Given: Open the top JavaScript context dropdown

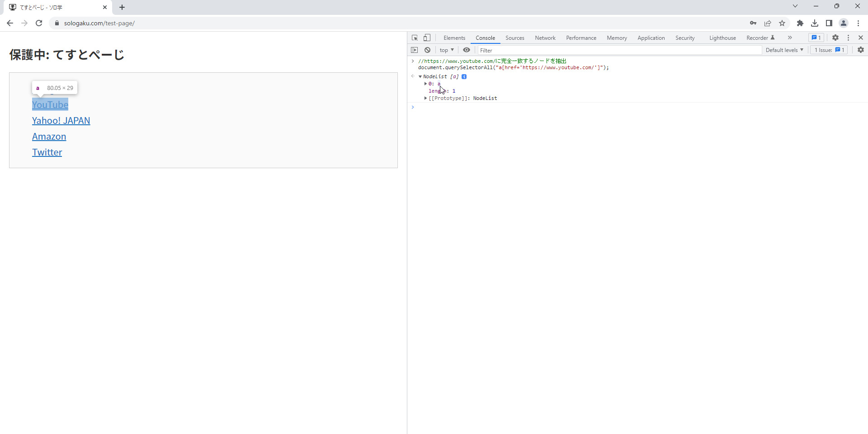Looking at the screenshot, I should pos(447,50).
